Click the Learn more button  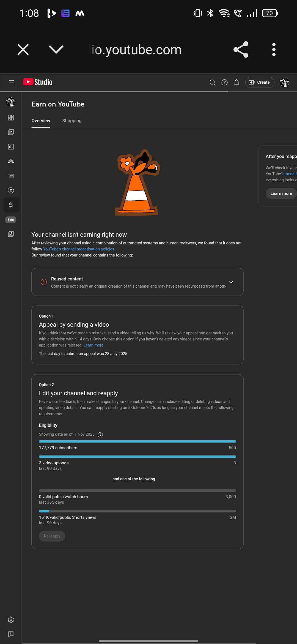point(281,193)
